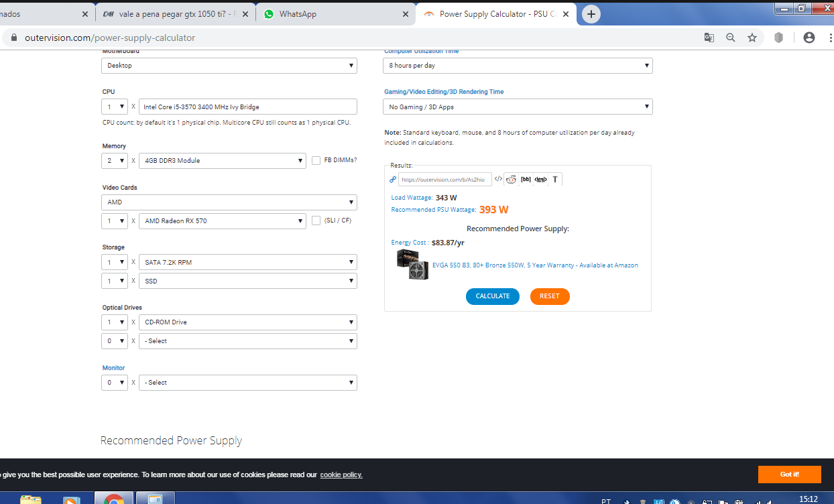Close the WhatsApp tab
Screen dimensions: 834x504
(406, 14)
